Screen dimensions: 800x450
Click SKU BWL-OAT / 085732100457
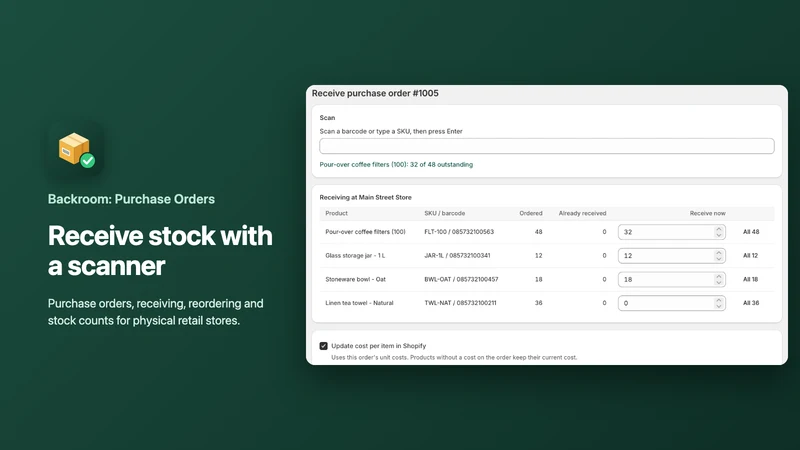(461, 279)
